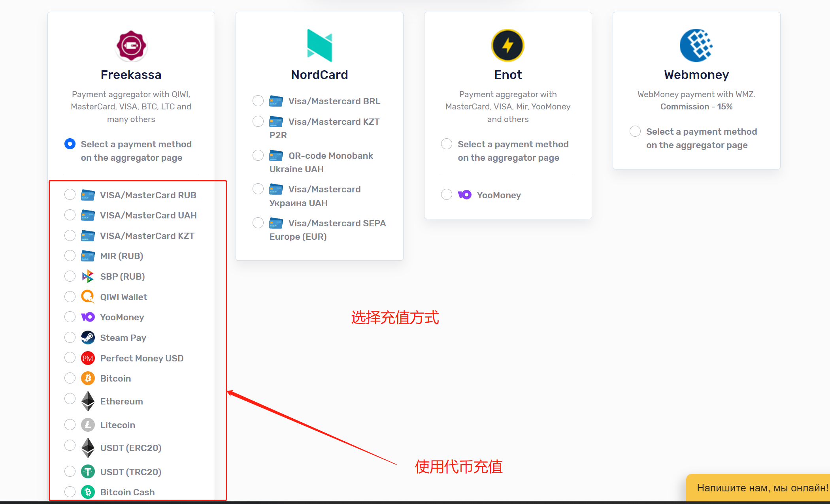
Task: Select the VISA/MasterCard RUB radio button
Action: [x=70, y=194]
